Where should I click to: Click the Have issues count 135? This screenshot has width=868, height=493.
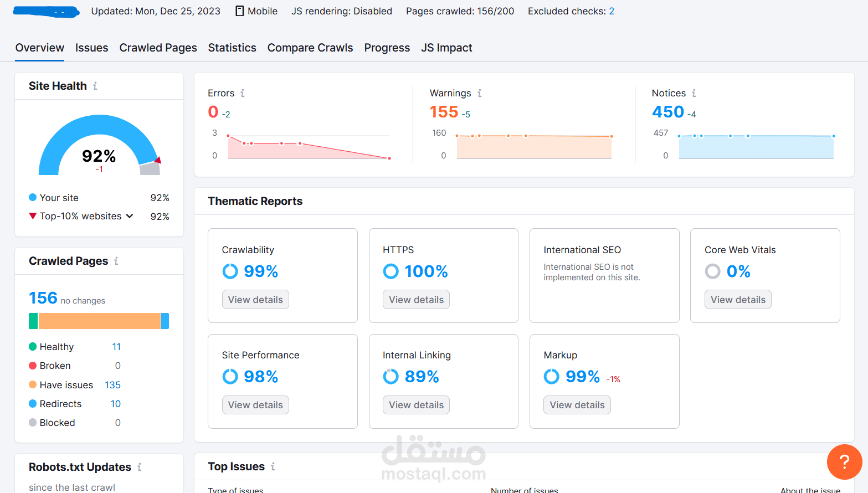pos(112,385)
